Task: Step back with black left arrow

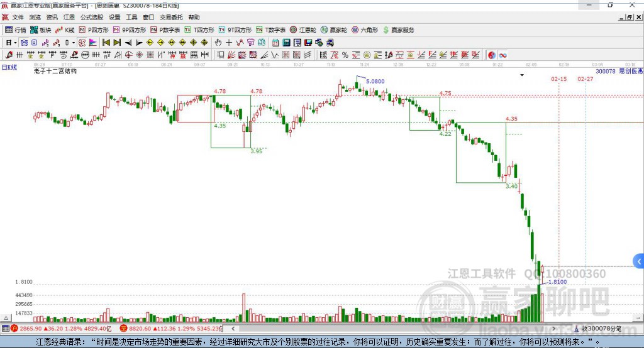Action: coord(128,43)
